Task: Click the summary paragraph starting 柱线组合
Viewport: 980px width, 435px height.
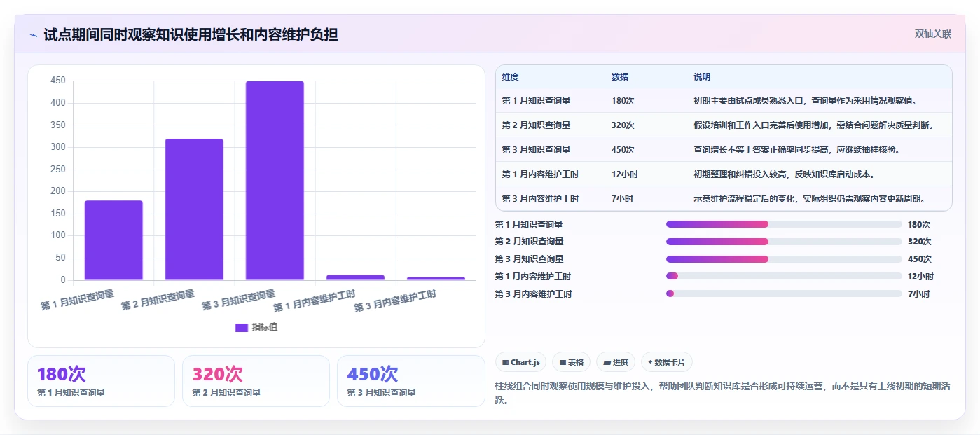Action: [722, 394]
